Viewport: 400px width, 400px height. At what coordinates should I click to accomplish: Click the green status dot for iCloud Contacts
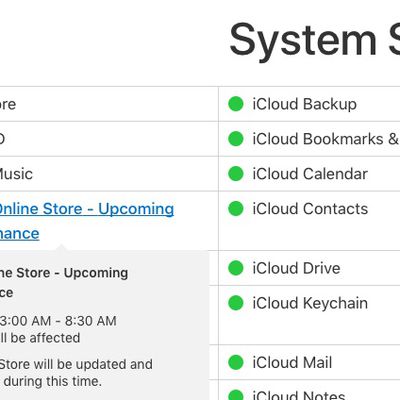(x=236, y=209)
